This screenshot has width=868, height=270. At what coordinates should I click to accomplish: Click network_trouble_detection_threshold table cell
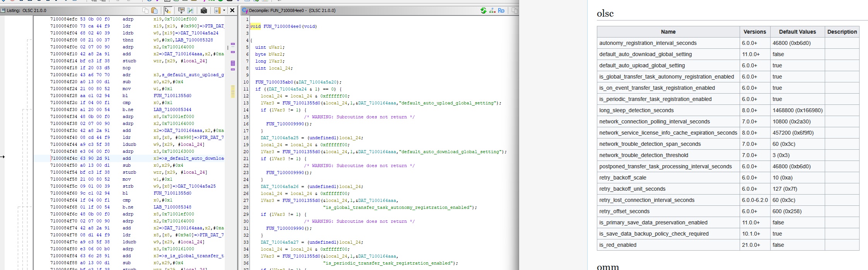click(668, 155)
